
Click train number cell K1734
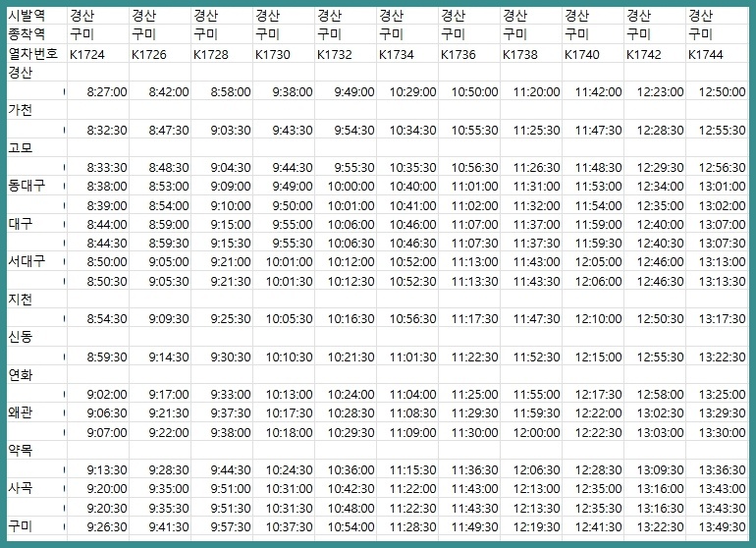coord(406,54)
